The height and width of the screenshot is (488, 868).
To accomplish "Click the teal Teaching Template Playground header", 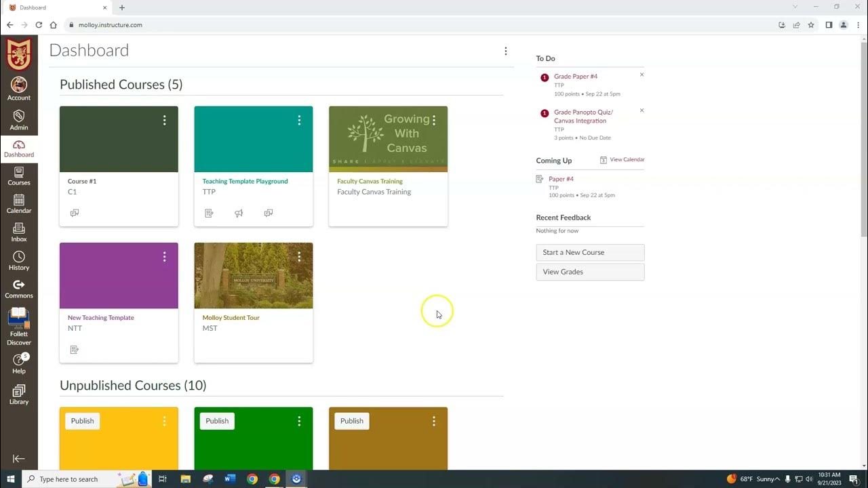I will [254, 139].
